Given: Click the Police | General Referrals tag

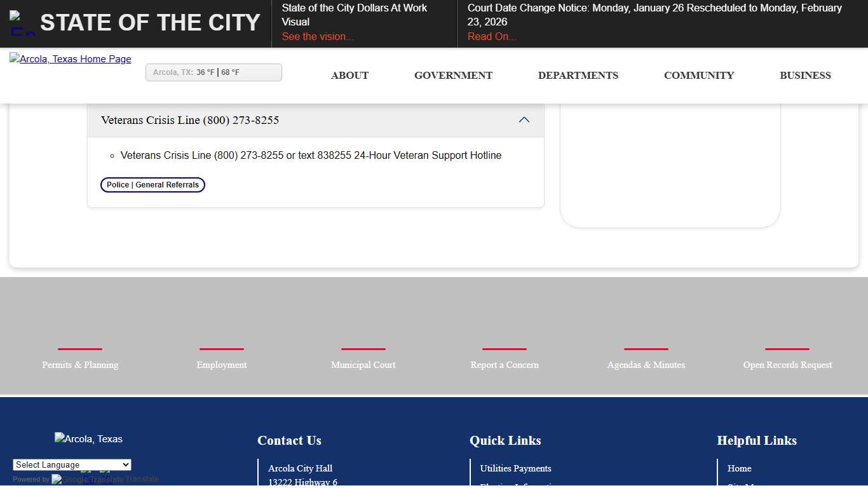Looking at the screenshot, I should point(153,185).
